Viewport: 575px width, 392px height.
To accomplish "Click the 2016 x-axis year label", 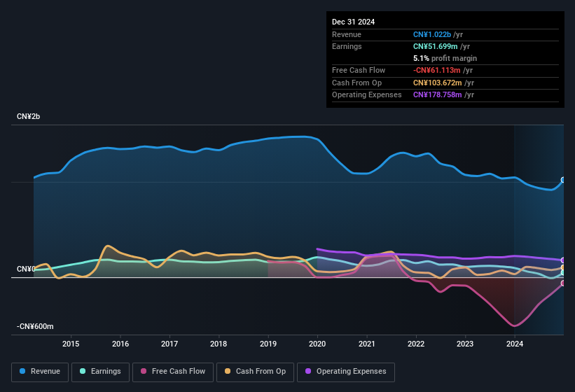I will click(x=120, y=344).
